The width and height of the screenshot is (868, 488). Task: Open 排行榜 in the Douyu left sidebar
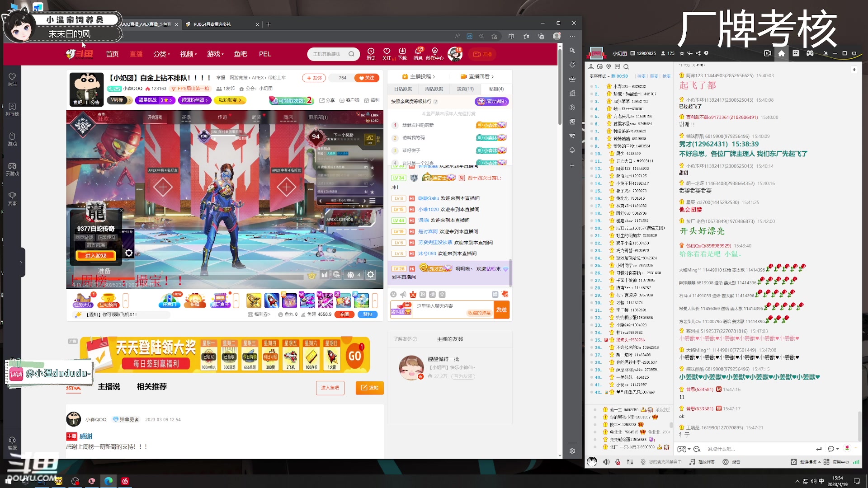pyautogui.click(x=12, y=109)
